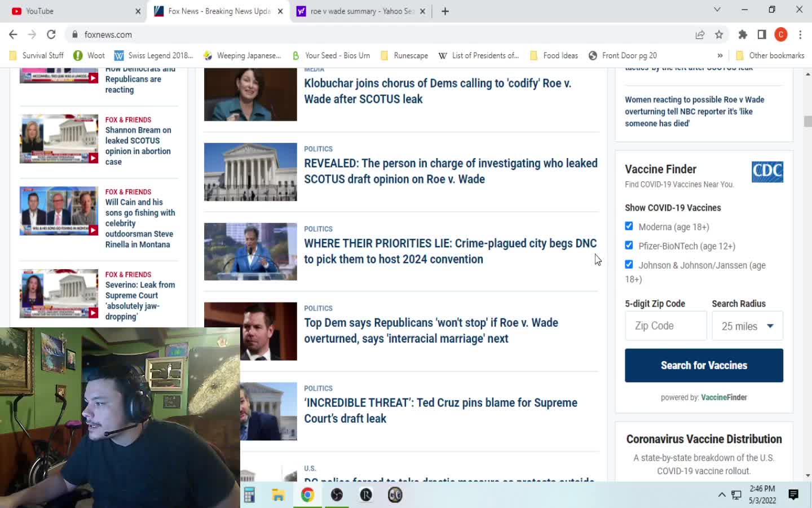Open the Food Ideas bookmark folder
This screenshot has width=812, height=508.
[554, 55]
